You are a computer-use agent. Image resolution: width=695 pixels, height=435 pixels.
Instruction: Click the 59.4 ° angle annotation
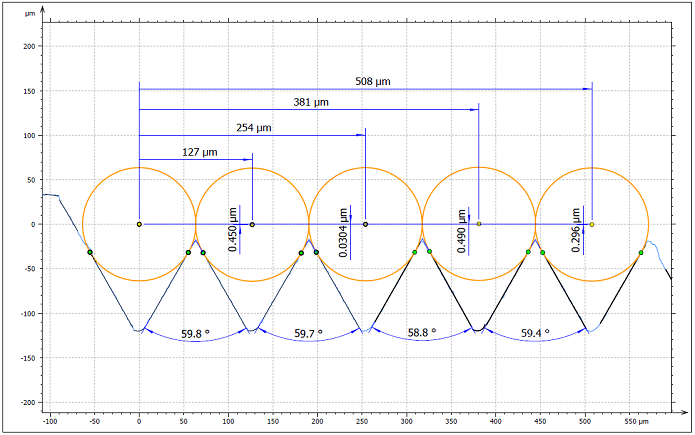(x=535, y=333)
